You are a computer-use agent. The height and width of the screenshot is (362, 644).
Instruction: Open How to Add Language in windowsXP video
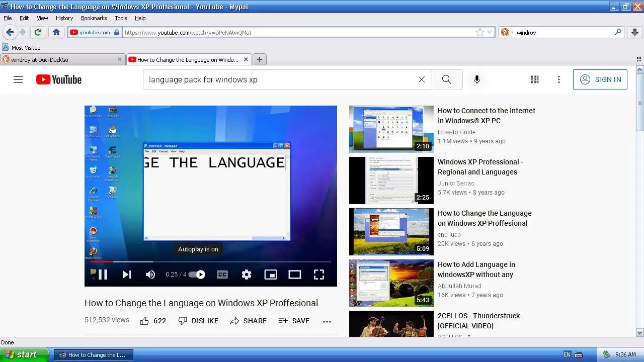coord(476,269)
